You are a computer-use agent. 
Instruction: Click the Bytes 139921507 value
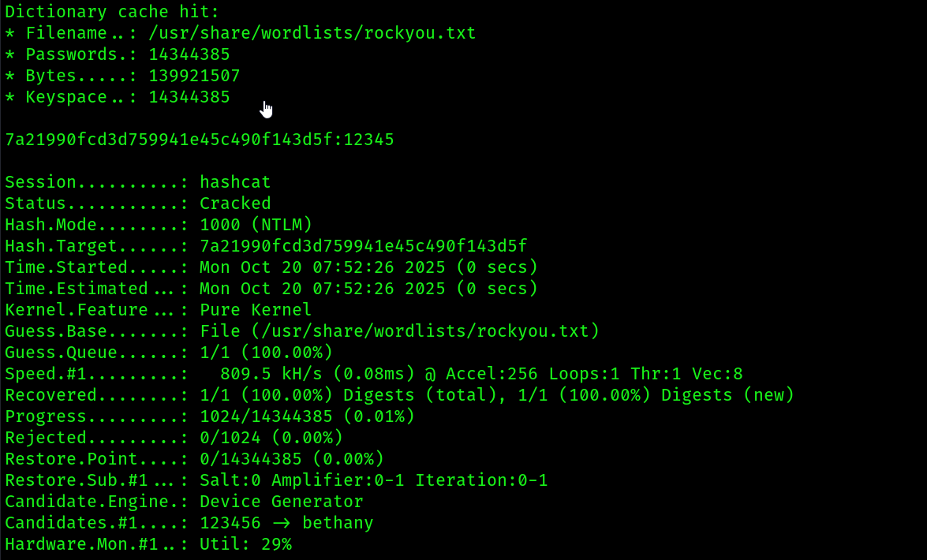click(194, 76)
